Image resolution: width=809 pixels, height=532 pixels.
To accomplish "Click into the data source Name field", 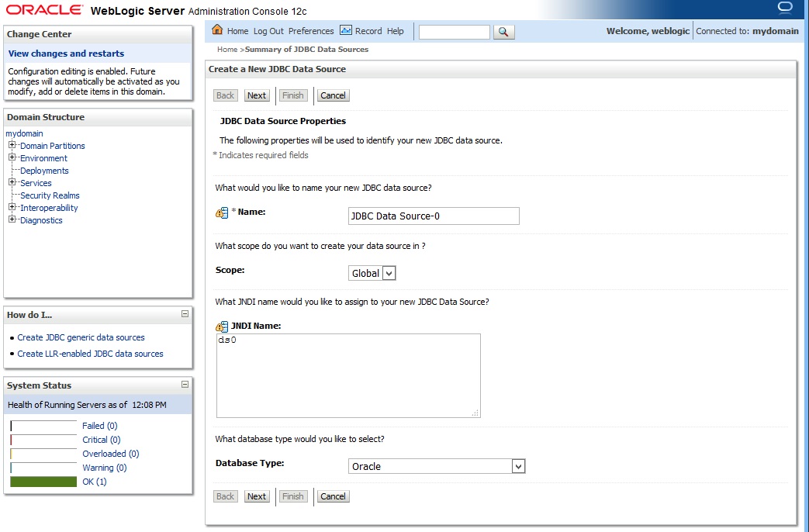I will tap(434, 216).
